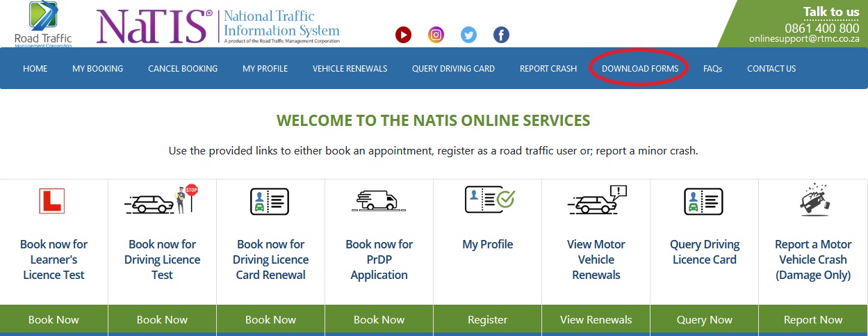Open the FAQs menu item

tap(712, 69)
